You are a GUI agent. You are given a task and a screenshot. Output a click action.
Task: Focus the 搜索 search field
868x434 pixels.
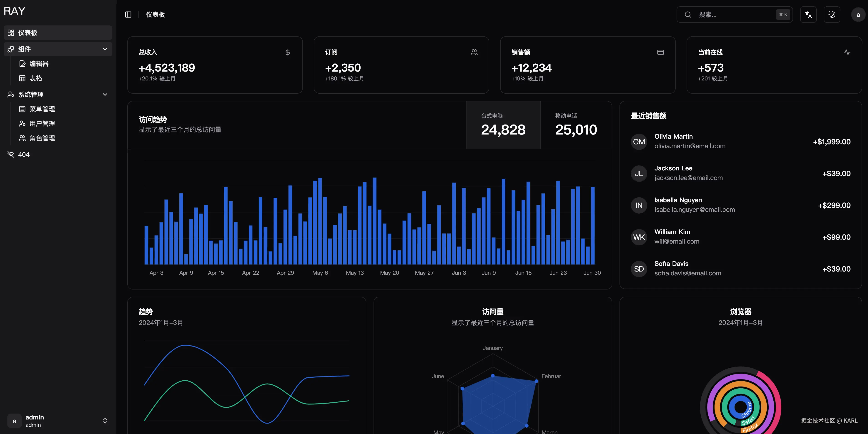coord(735,15)
